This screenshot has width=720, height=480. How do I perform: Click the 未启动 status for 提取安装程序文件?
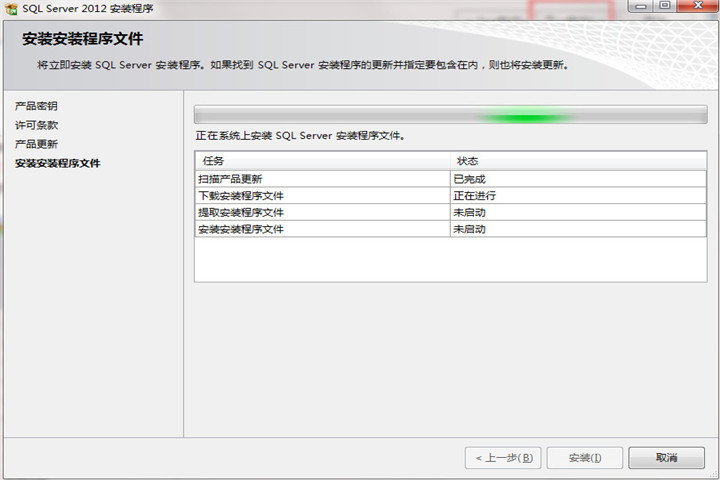(x=578, y=212)
